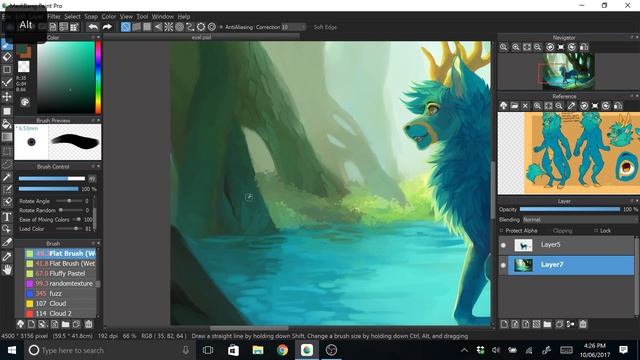Open reference image from folder icon
The image size is (640, 360).
point(514,106)
